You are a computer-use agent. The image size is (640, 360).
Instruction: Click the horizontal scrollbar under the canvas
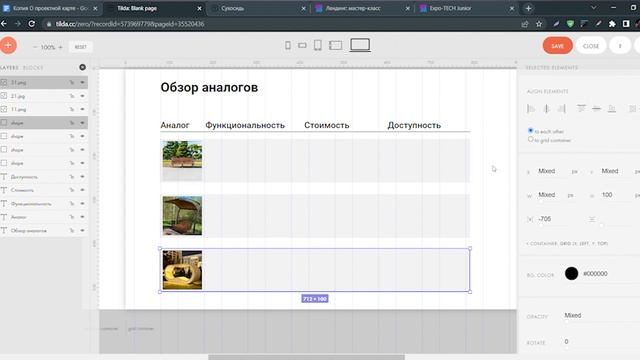click(306, 357)
